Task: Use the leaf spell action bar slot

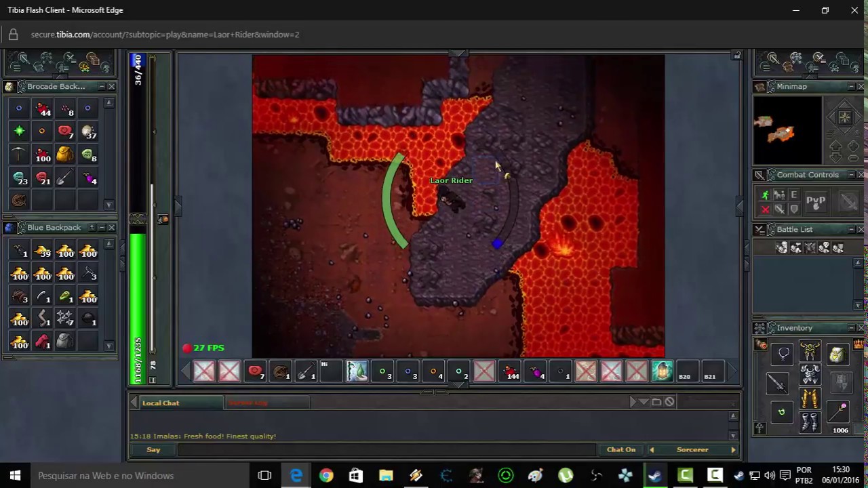Action: pyautogui.click(x=357, y=371)
